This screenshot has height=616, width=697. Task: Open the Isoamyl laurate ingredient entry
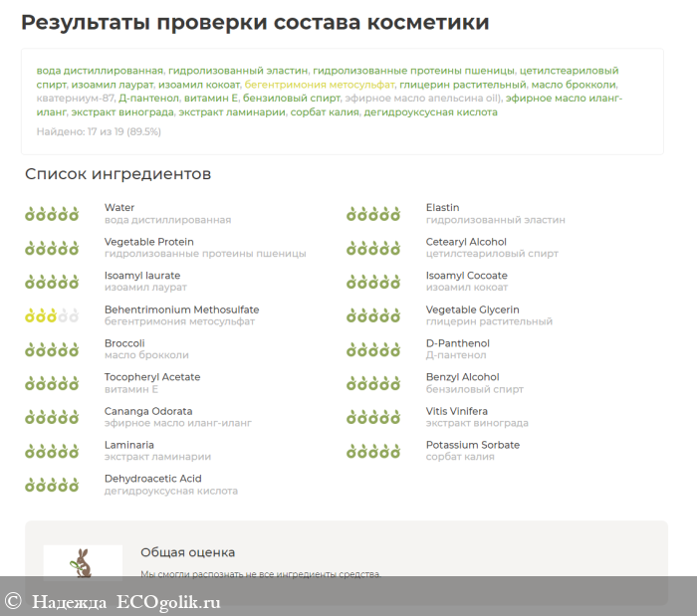tap(142, 276)
